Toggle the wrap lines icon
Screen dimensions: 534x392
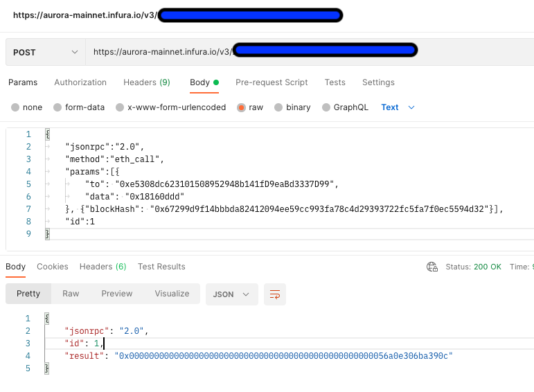click(275, 294)
